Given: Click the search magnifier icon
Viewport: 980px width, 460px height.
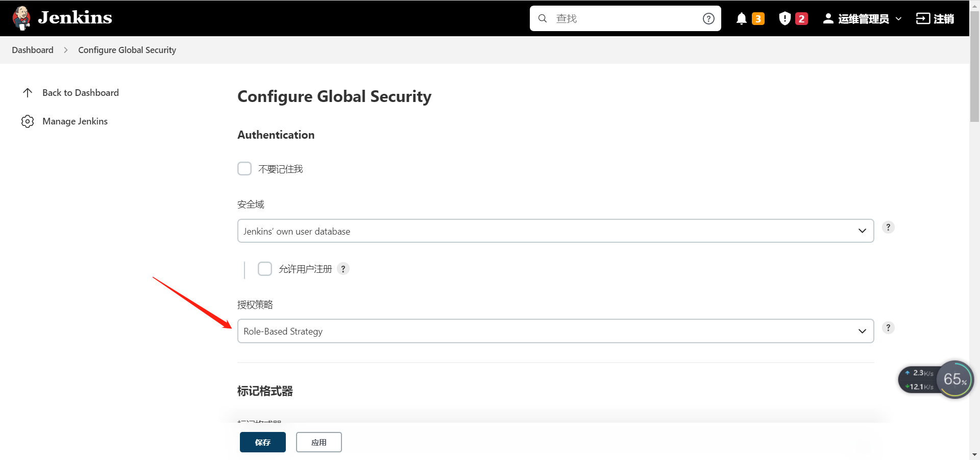Looking at the screenshot, I should [543, 18].
